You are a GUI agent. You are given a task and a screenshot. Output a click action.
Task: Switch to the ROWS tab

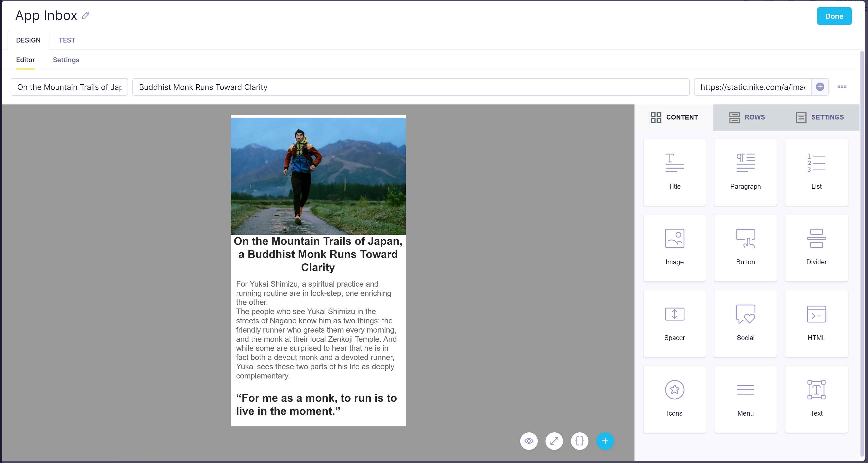pyautogui.click(x=747, y=117)
